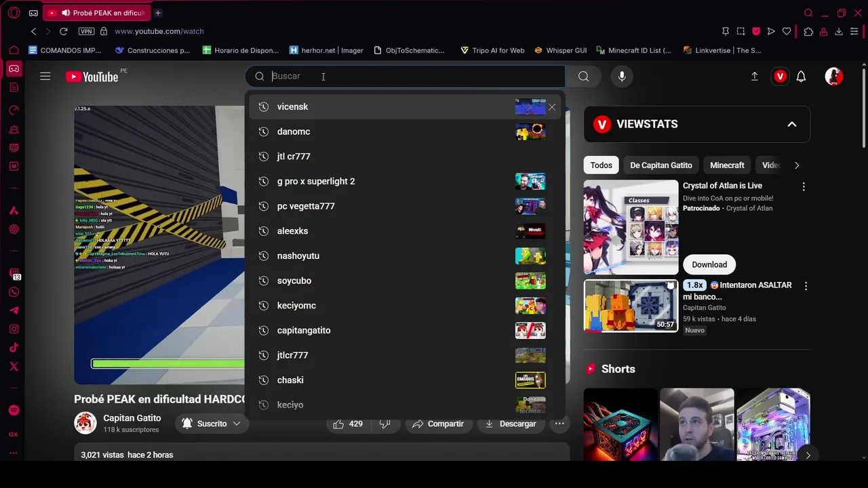This screenshot has width=868, height=488.
Task: Click the home icon on bookmarks bar
Action: pos(14,50)
